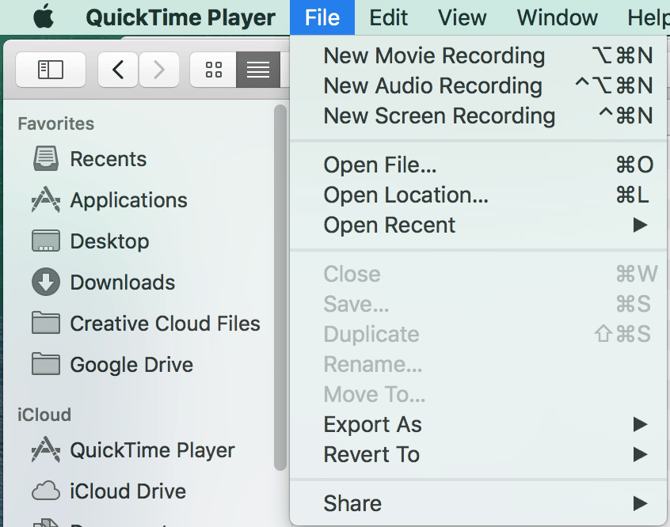This screenshot has height=527, width=670.
Task: Click the Creative Cloud Files folder icon
Action: tap(46, 323)
